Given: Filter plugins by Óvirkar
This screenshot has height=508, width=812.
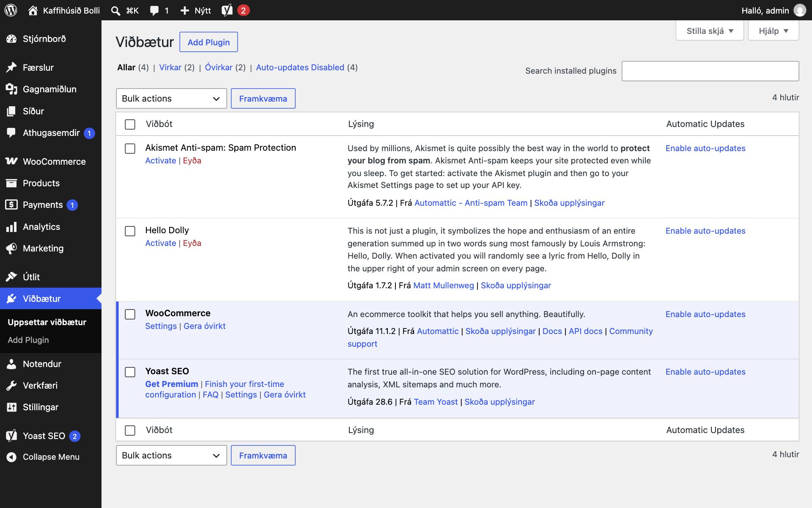Looking at the screenshot, I should point(219,67).
